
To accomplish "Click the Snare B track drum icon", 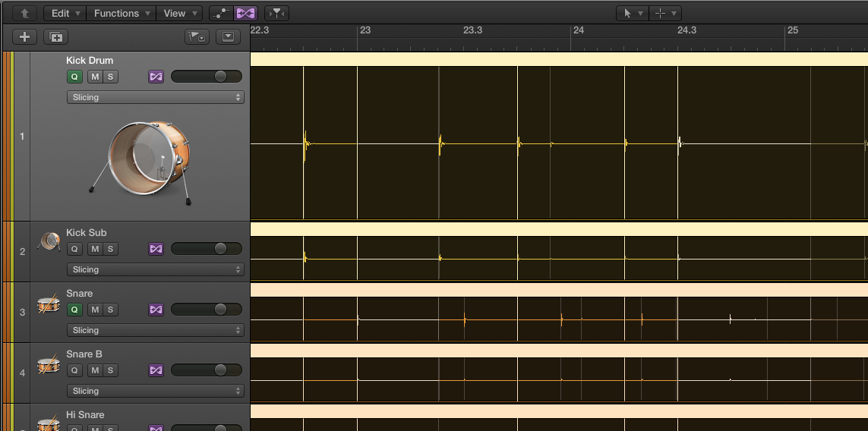I will click(49, 365).
